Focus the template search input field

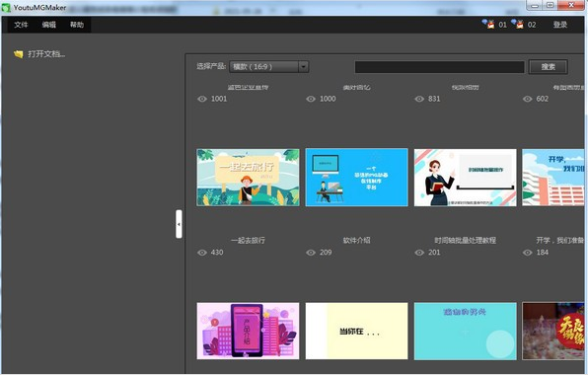click(x=439, y=67)
